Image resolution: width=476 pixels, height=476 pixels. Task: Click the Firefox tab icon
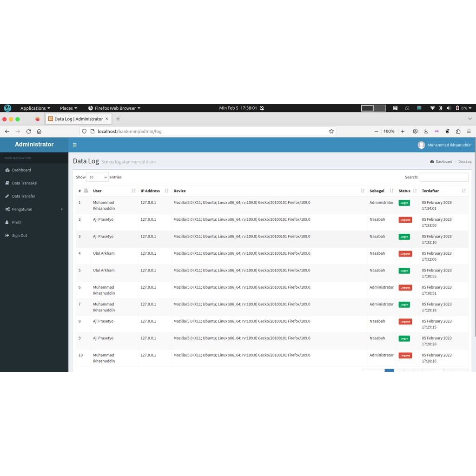pos(38,119)
